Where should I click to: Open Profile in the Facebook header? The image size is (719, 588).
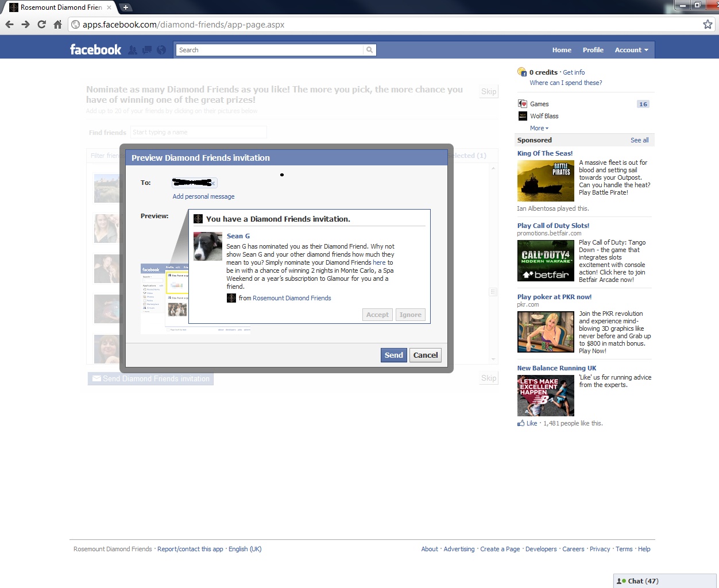tap(593, 50)
